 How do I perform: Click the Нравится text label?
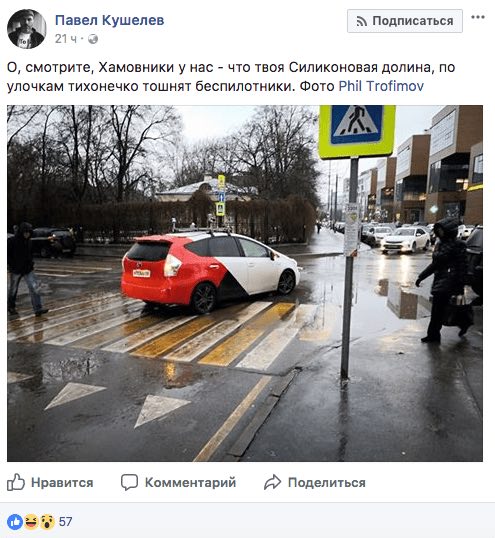(62, 482)
